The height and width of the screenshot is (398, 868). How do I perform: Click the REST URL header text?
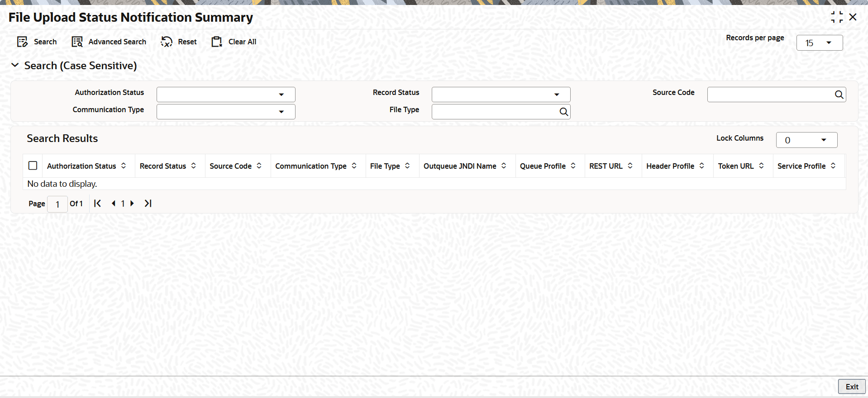606,166
